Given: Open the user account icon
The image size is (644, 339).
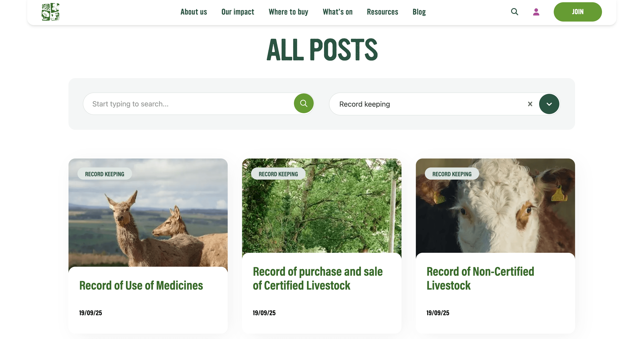Looking at the screenshot, I should click(536, 12).
